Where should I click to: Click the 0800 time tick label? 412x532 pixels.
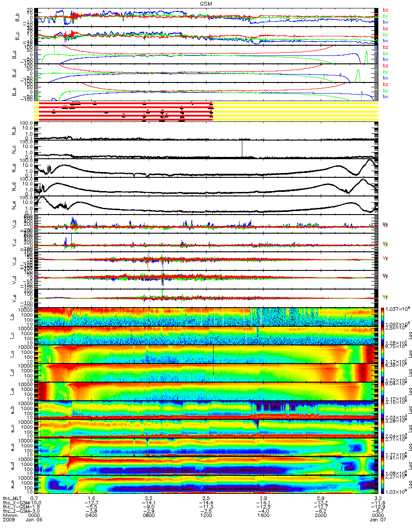pos(148,516)
